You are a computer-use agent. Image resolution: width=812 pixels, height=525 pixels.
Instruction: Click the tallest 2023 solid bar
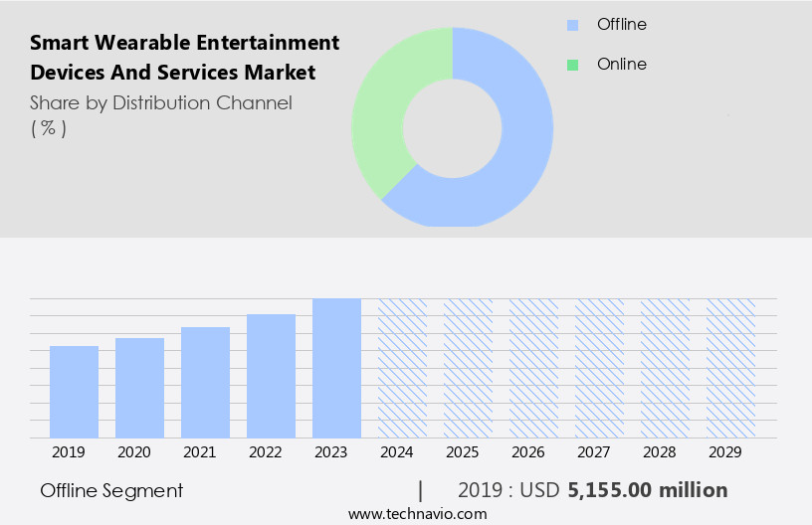(336, 368)
